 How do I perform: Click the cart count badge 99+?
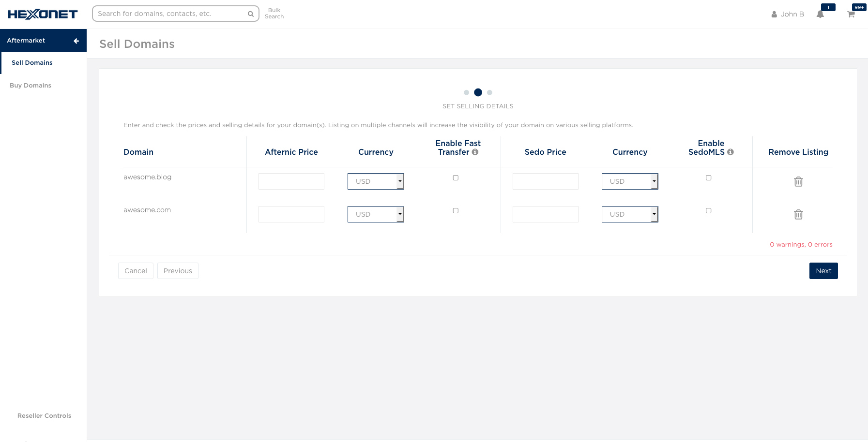click(859, 7)
